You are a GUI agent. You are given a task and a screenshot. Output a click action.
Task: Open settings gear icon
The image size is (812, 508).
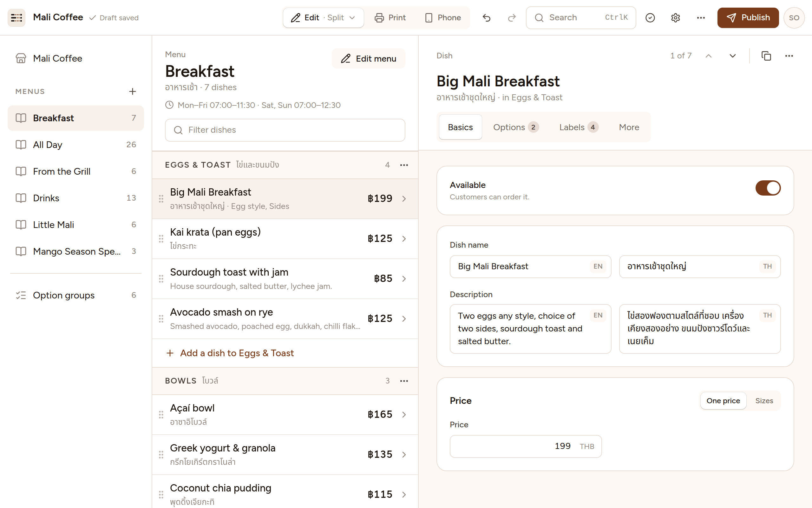(675, 17)
